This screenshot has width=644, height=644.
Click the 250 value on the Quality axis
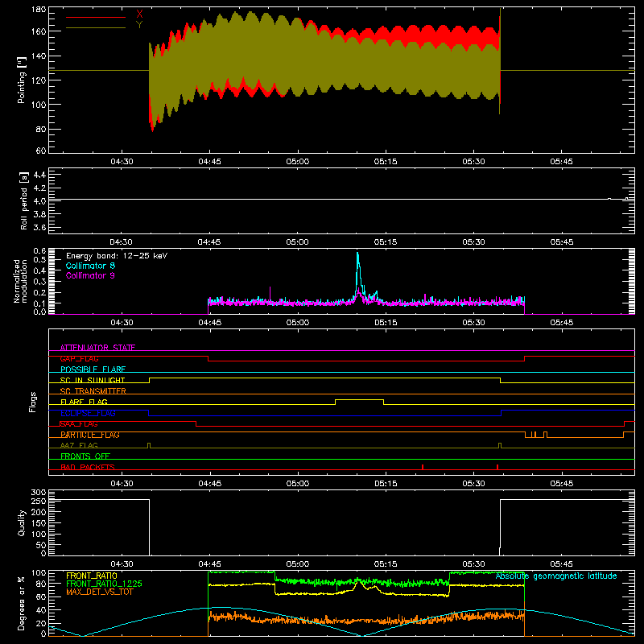tap(39, 501)
